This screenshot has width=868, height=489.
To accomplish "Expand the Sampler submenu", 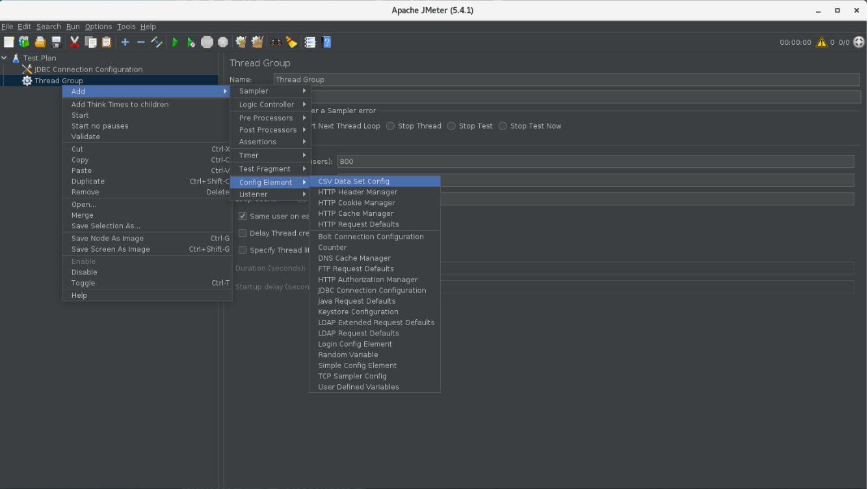I will tap(270, 91).
